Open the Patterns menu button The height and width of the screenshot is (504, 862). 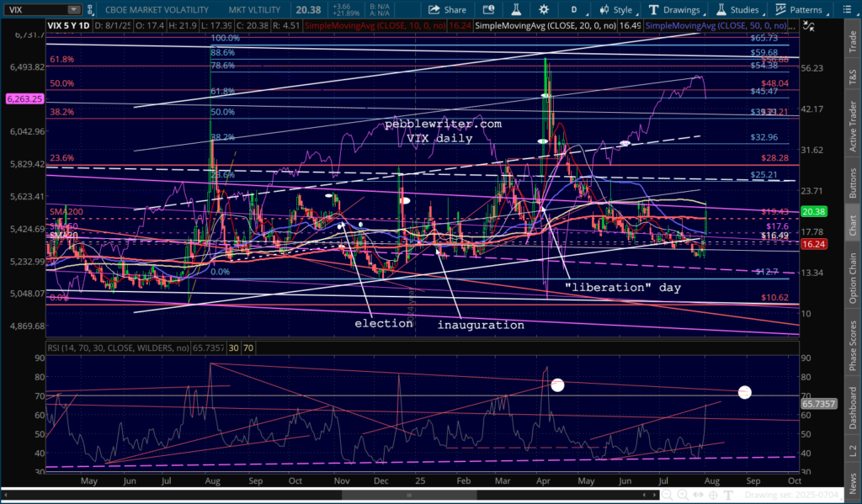(x=802, y=10)
